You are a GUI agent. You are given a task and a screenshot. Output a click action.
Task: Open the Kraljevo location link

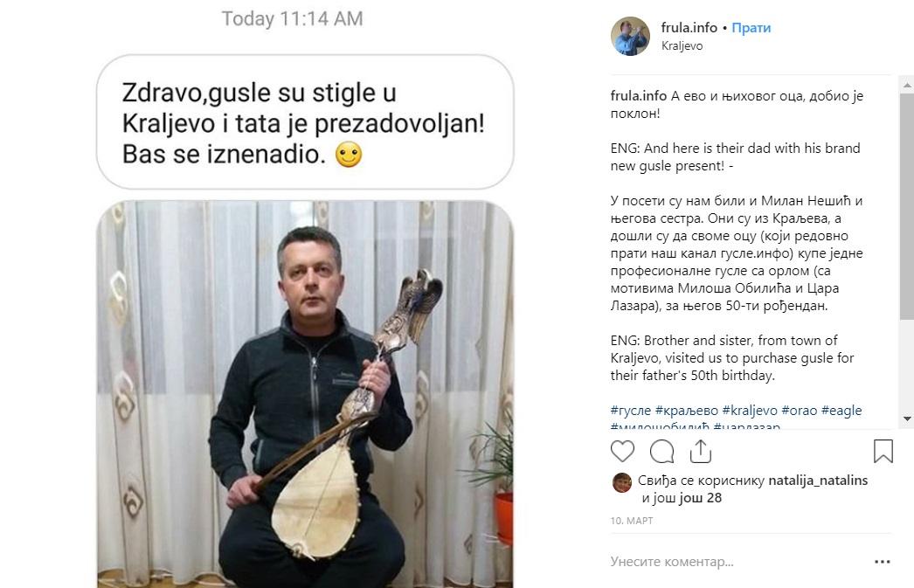point(682,45)
